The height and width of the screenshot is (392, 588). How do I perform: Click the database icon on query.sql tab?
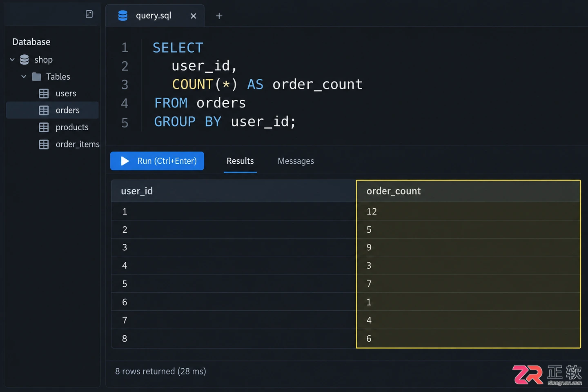pos(122,16)
